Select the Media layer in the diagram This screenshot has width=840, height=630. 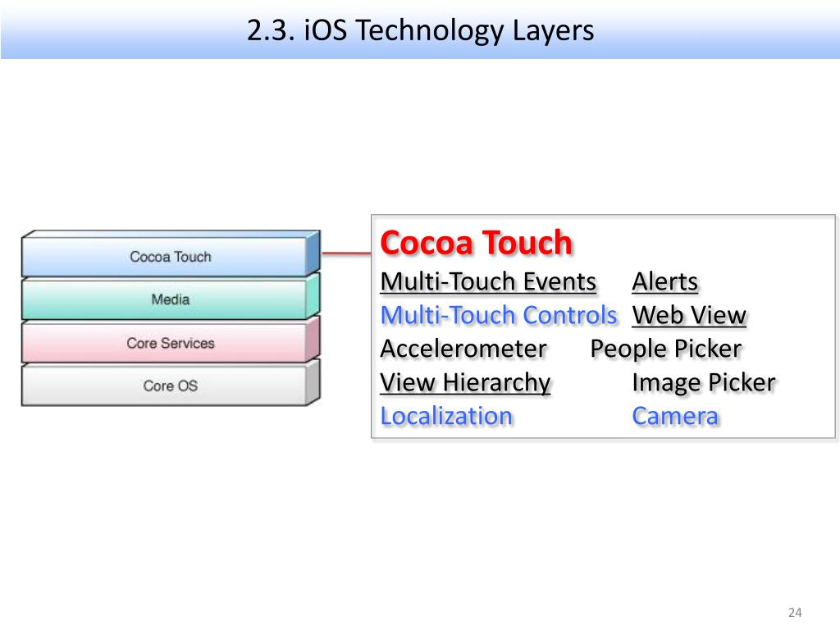(171, 299)
